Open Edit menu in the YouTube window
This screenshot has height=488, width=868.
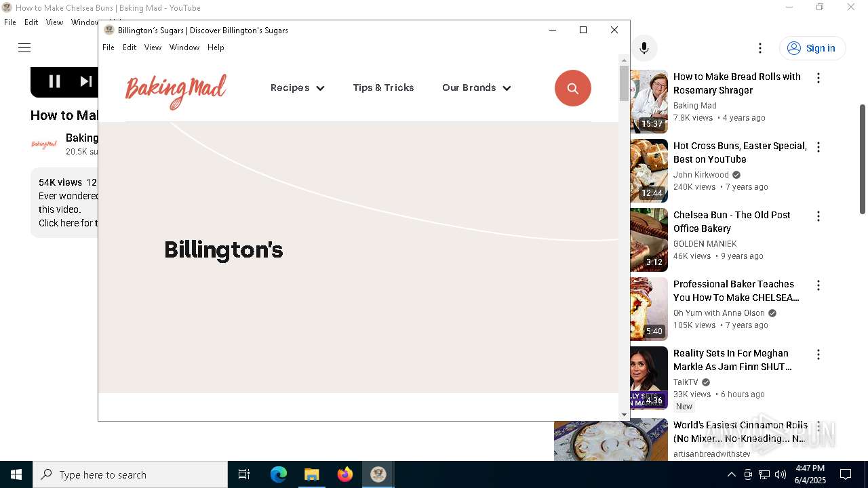point(31,22)
